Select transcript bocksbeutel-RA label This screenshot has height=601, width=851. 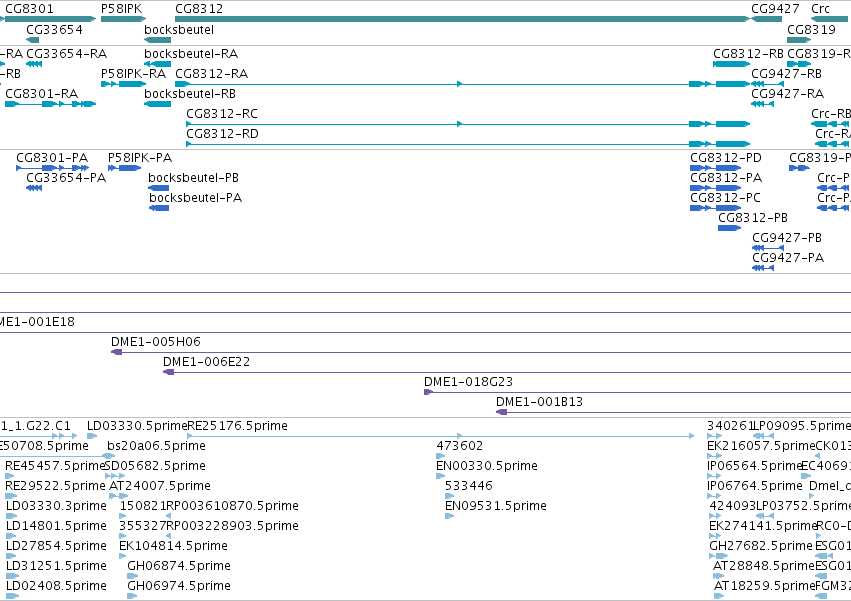[191, 54]
